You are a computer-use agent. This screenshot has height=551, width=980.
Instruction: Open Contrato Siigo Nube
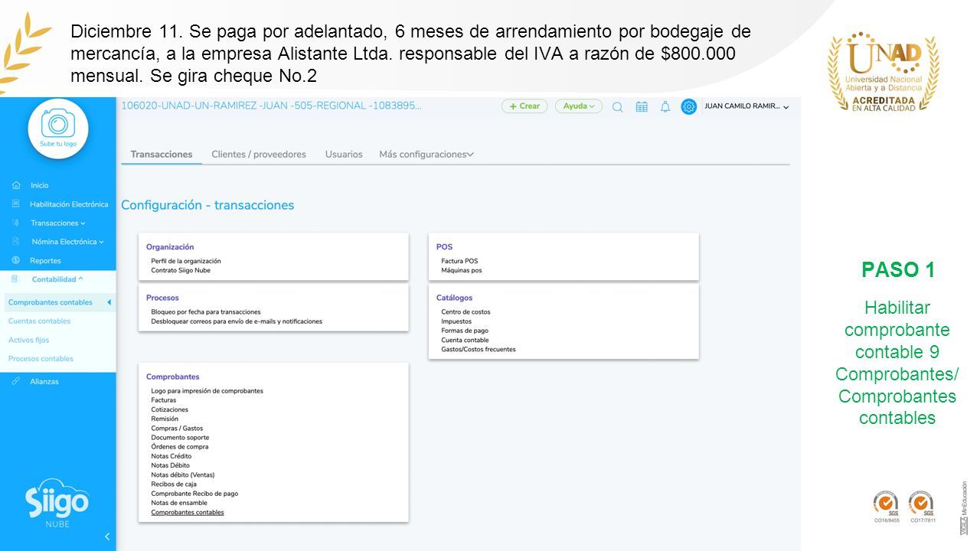(181, 270)
